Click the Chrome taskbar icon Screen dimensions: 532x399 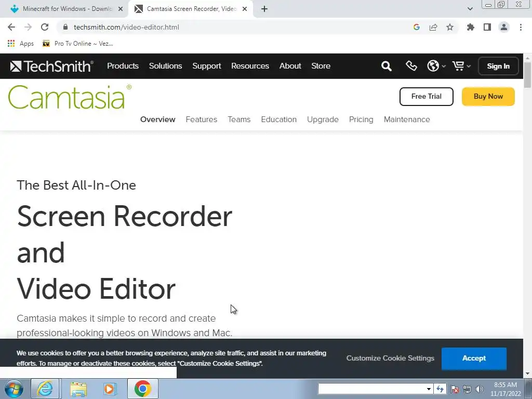pos(142,389)
